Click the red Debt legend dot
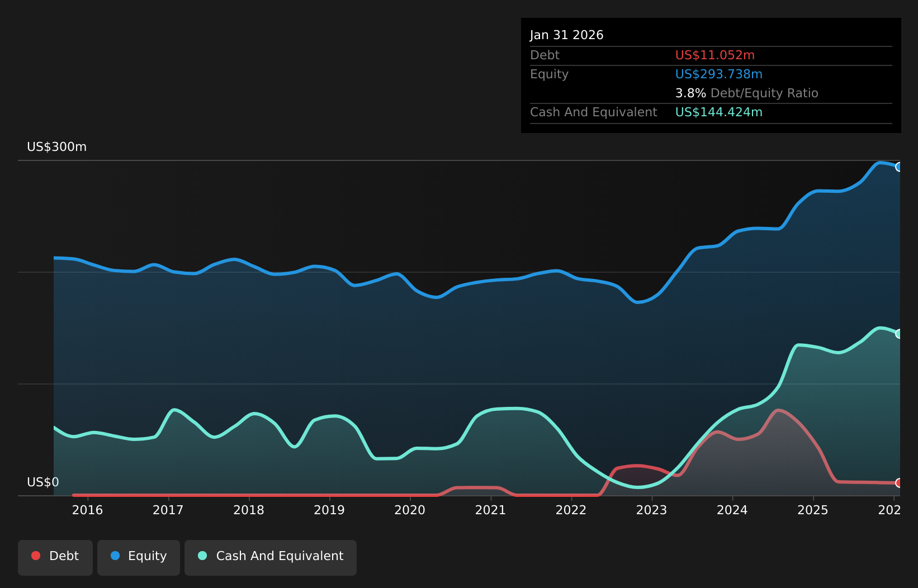 click(x=36, y=556)
